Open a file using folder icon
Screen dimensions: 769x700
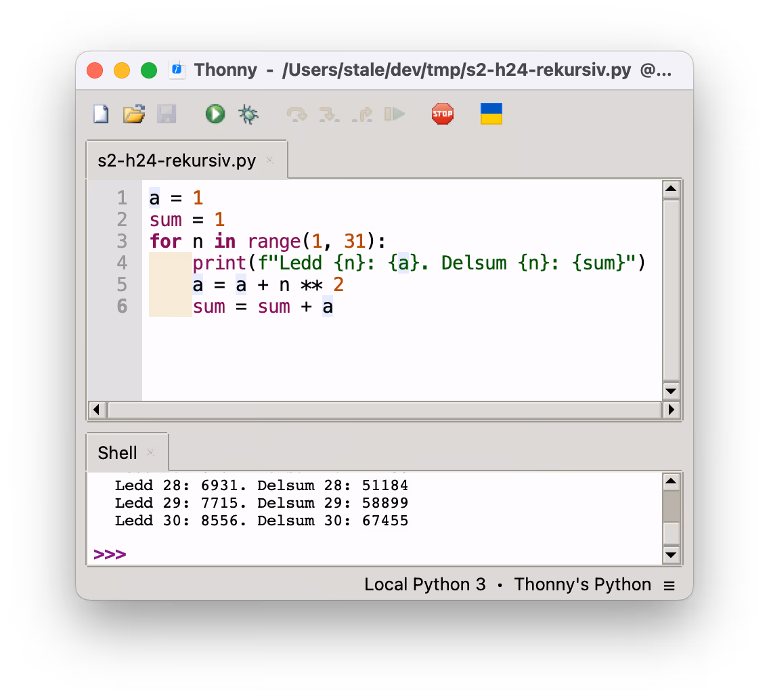coord(134,114)
